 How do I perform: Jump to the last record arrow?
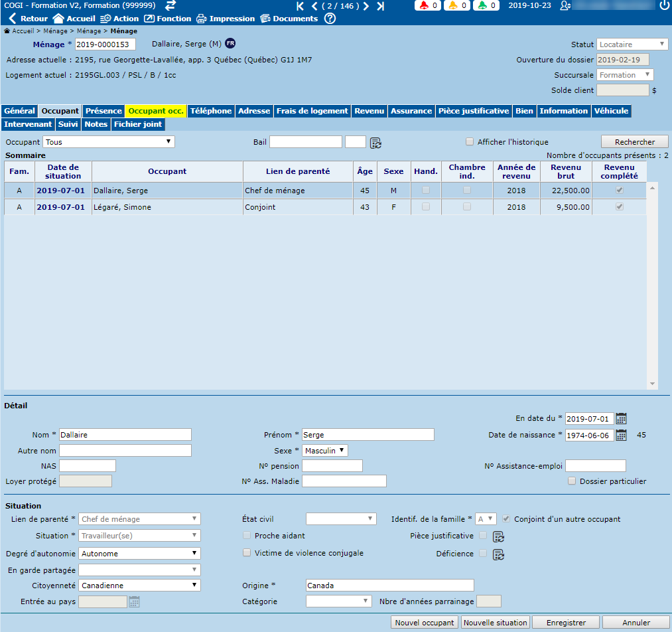point(380,6)
